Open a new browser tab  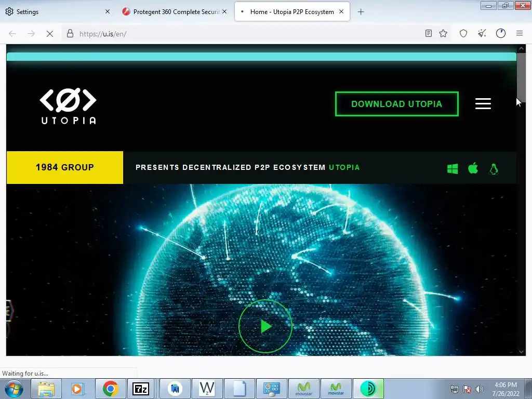click(361, 12)
